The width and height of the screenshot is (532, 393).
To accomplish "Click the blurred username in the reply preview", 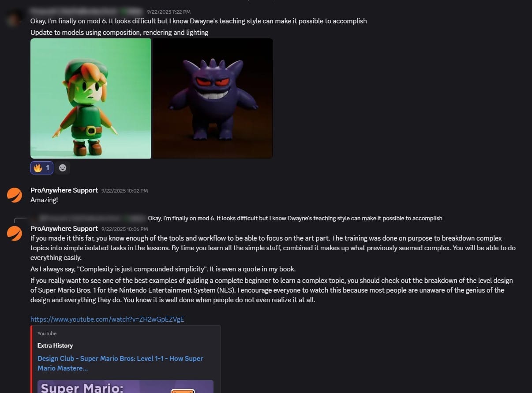I will click(x=92, y=218).
